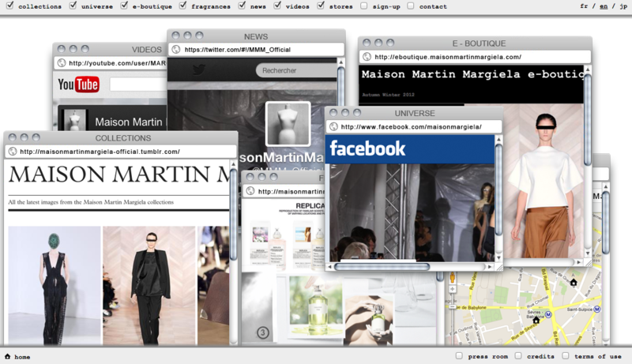This screenshot has width=632, height=364.
Task: Click the YouTube search field
Action: (137, 84)
